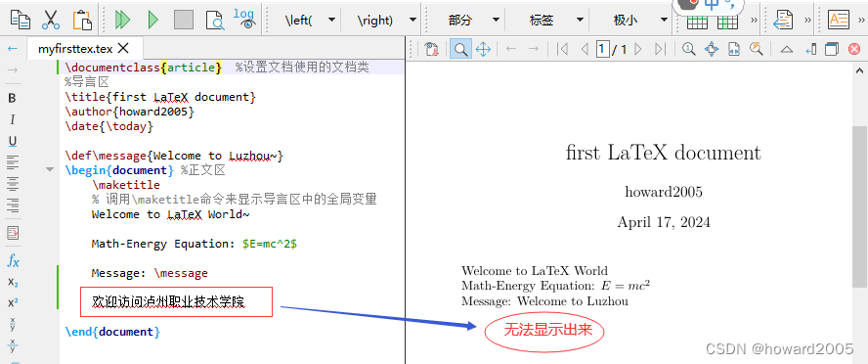Fit PDF to window icon
Screen dimensions: 868x364
712,49
